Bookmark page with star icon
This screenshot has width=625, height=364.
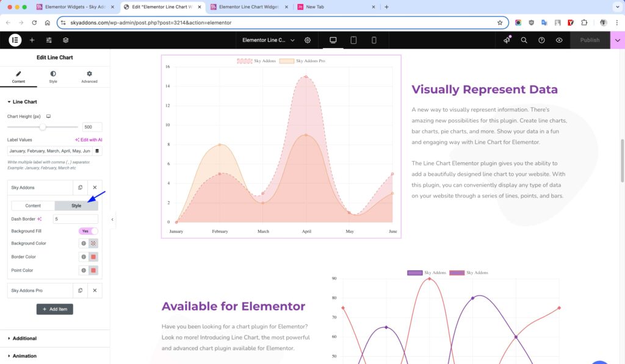pyautogui.click(x=500, y=23)
